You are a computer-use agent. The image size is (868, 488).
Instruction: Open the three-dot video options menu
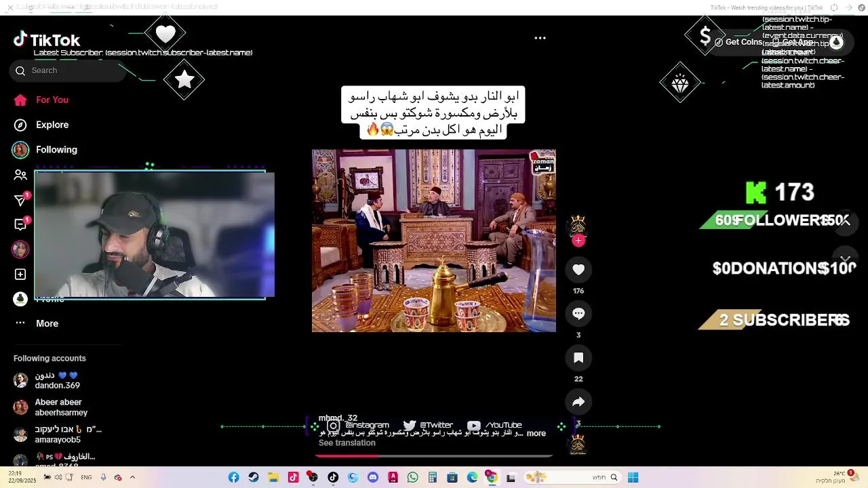click(540, 38)
